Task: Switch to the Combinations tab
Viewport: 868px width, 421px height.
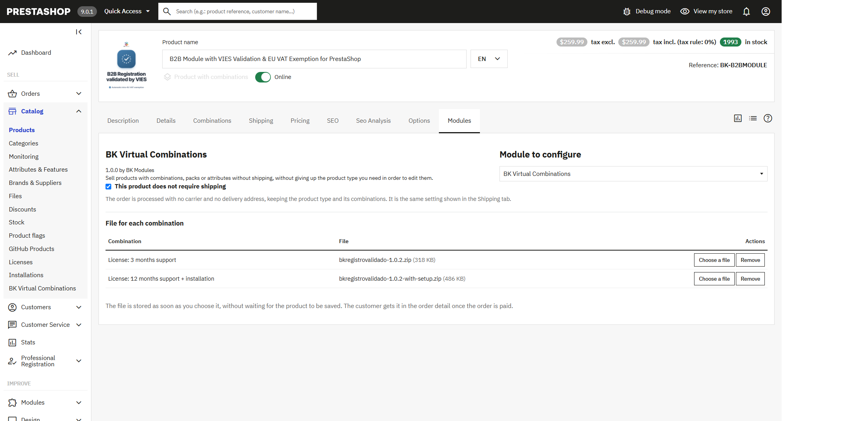Action: pos(212,121)
